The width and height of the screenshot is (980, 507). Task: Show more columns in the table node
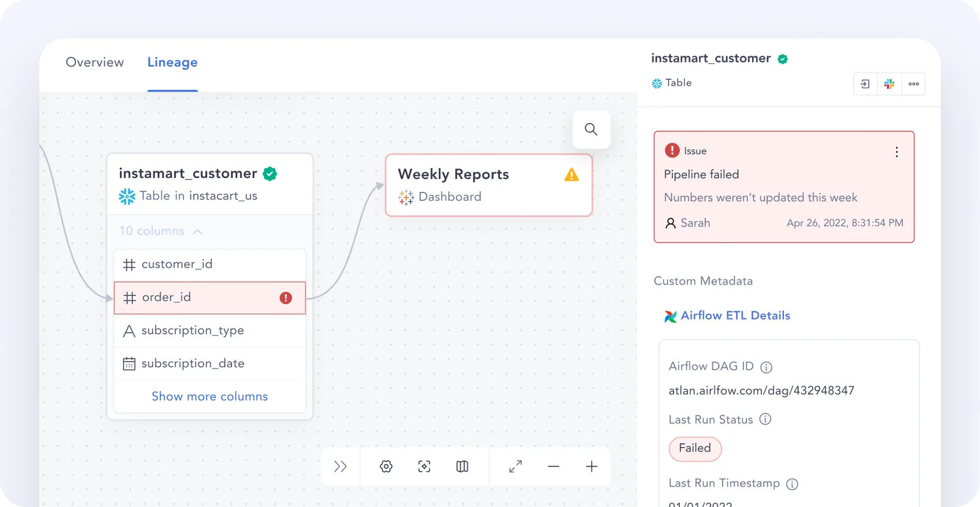(209, 397)
